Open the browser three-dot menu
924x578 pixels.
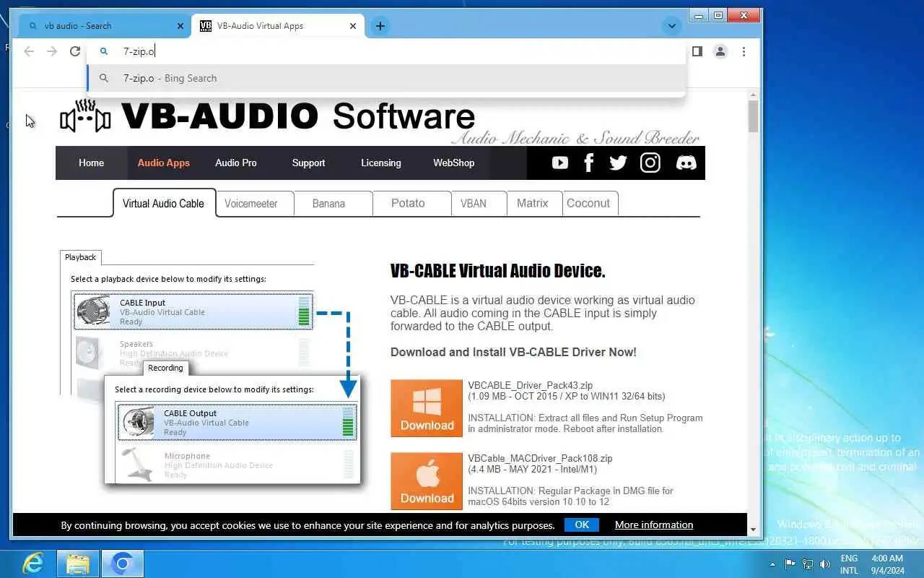[744, 51]
